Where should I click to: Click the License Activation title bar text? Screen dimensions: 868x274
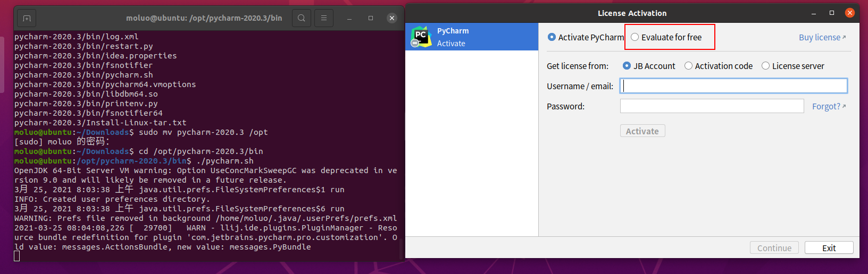click(632, 13)
